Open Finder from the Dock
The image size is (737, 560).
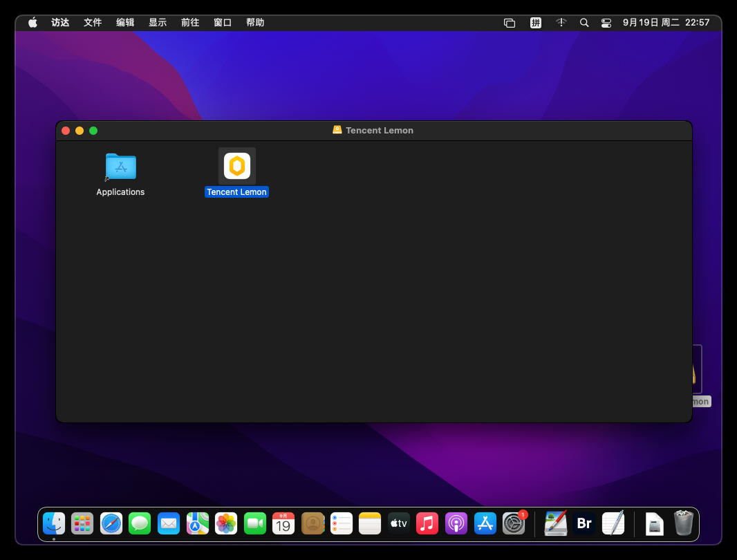pyautogui.click(x=54, y=523)
